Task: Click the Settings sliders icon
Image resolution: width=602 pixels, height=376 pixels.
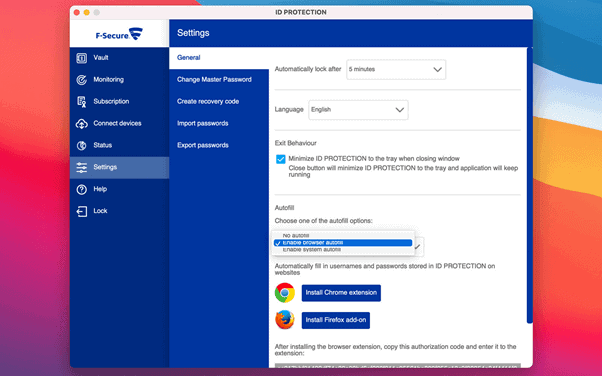Action: [81, 167]
